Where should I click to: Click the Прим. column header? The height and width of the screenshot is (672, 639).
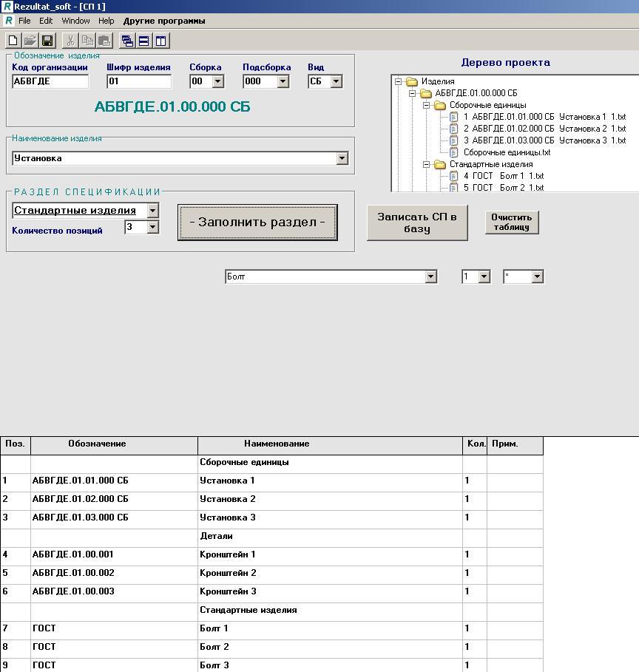515,446
